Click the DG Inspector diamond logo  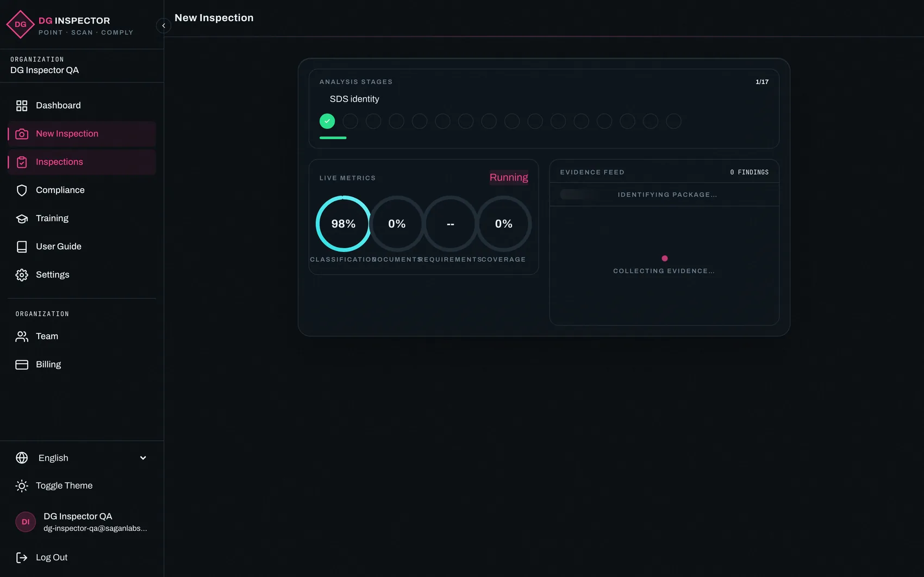21,24
